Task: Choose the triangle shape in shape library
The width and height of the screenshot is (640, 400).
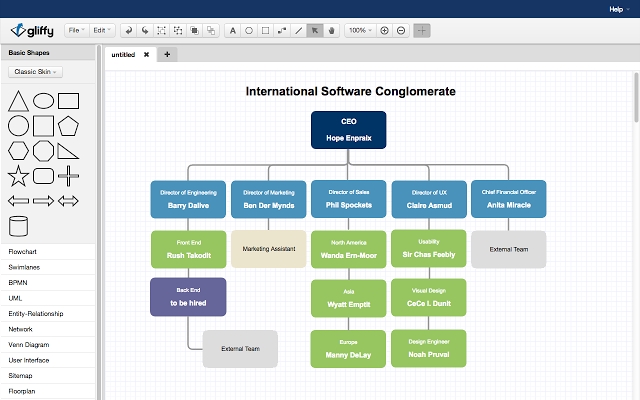Action: coord(18,101)
